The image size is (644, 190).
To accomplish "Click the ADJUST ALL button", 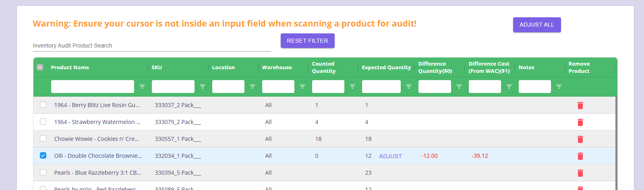I will point(536,25).
